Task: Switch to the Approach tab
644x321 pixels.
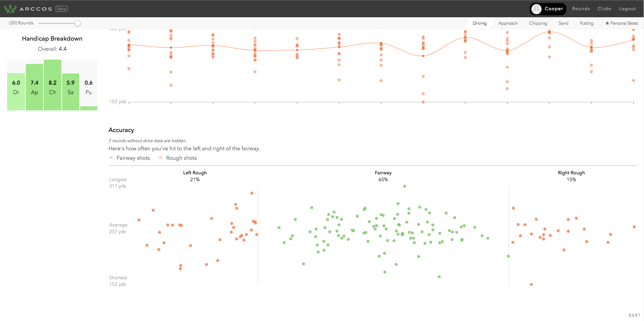Action: [508, 23]
